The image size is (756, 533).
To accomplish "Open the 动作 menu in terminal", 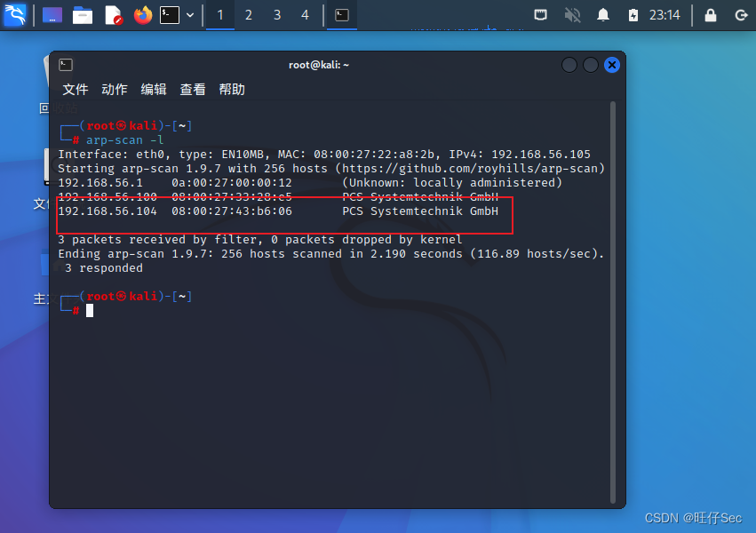I will click(115, 89).
